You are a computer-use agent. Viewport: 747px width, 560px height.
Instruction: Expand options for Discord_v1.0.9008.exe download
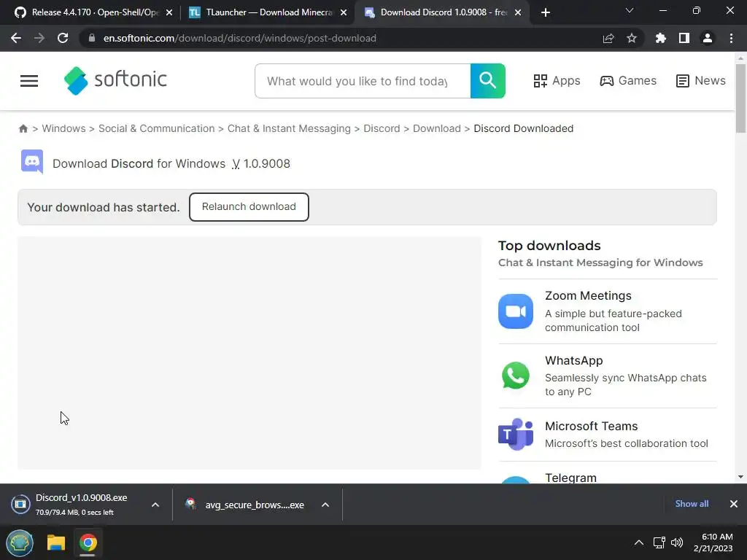click(x=155, y=505)
